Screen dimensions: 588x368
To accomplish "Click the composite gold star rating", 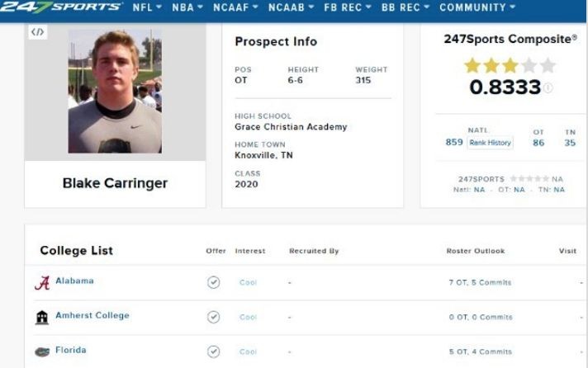I will pyautogui.click(x=510, y=65).
